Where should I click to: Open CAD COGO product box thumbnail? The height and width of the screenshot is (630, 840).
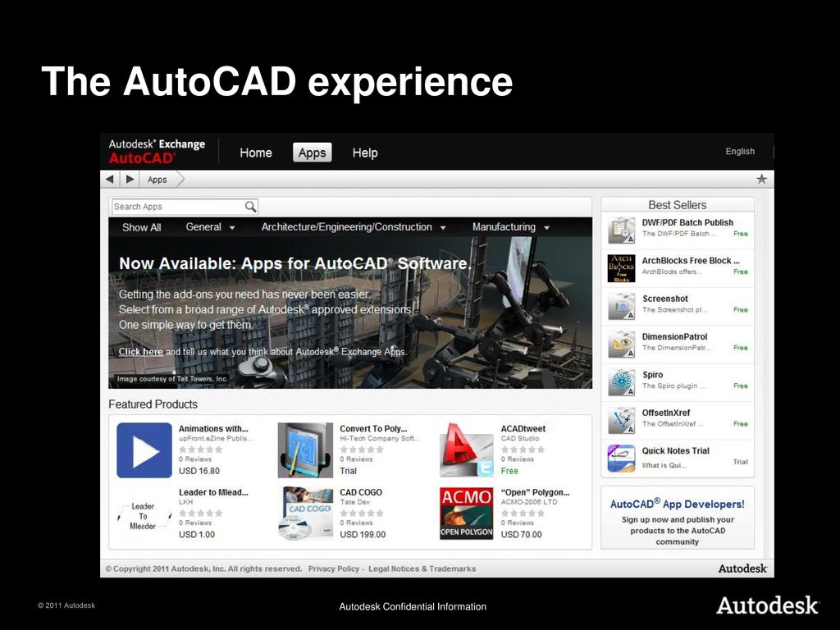pyautogui.click(x=305, y=514)
